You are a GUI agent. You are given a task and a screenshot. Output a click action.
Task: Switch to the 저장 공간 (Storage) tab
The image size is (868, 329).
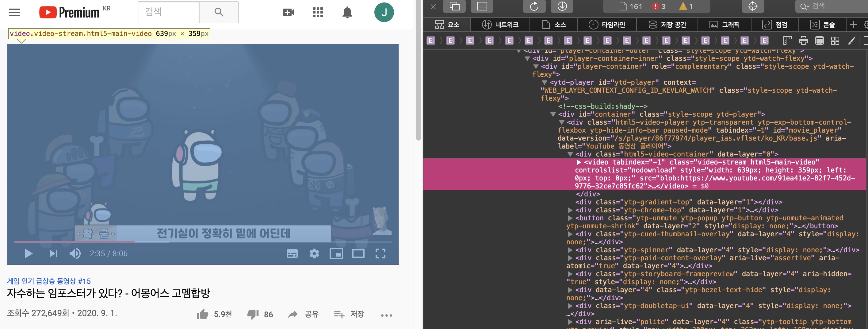[667, 25]
